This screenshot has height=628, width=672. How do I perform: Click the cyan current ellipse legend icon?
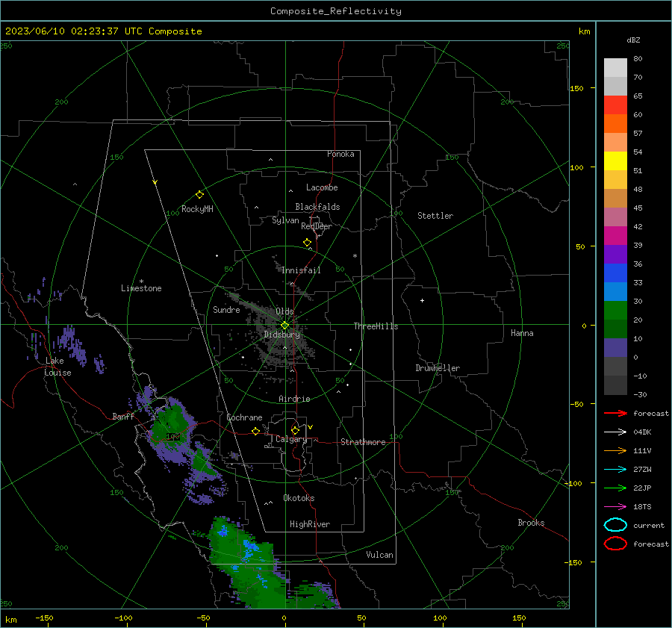[x=615, y=525]
